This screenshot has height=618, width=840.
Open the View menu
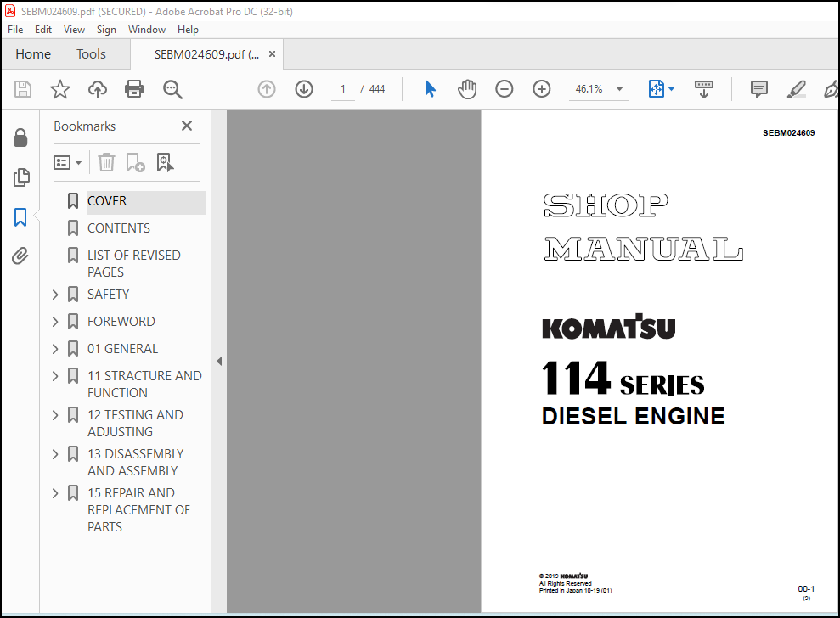(74, 30)
